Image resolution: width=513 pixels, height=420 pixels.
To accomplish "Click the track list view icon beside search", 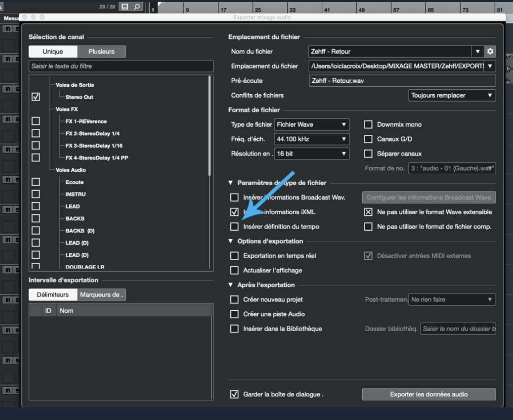I will [125, 7].
